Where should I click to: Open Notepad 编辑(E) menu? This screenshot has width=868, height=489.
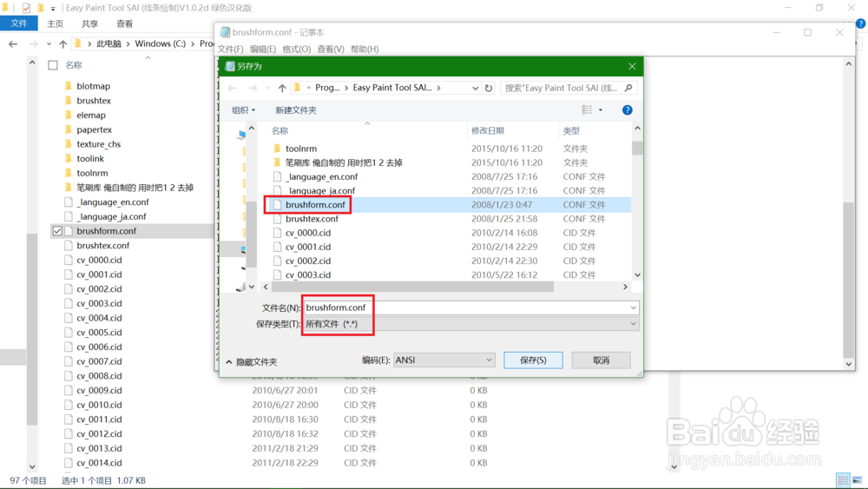263,49
